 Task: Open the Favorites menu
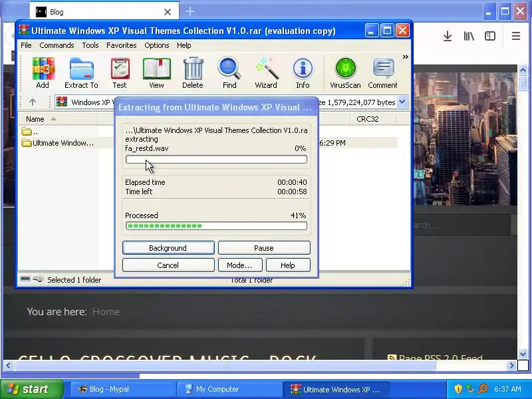(x=122, y=45)
